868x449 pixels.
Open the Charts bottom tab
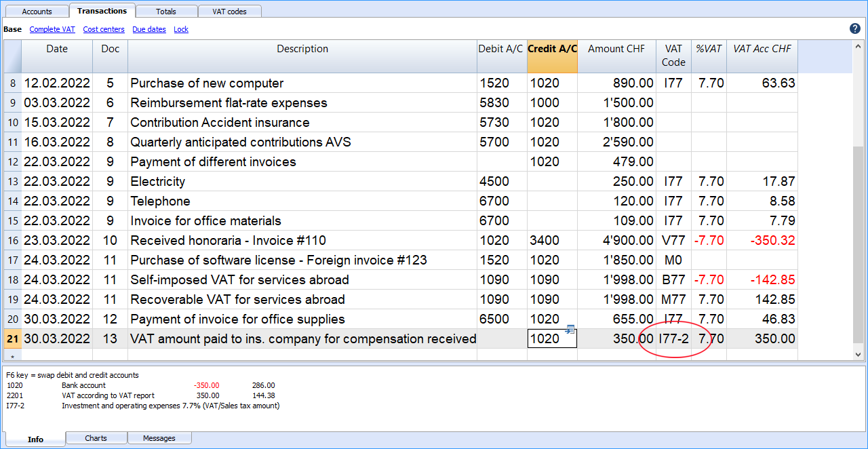[96, 438]
